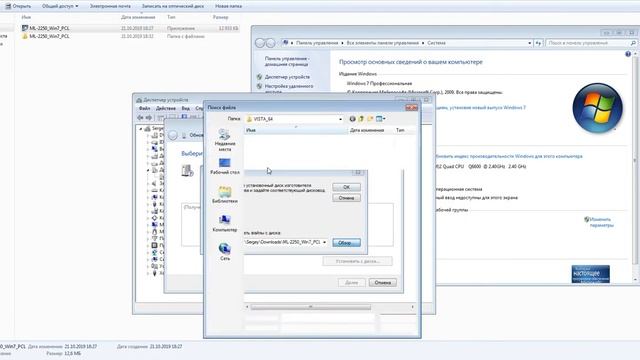Click Записать на оптический диск
The width and height of the screenshot is (640, 360).
pos(173,6)
